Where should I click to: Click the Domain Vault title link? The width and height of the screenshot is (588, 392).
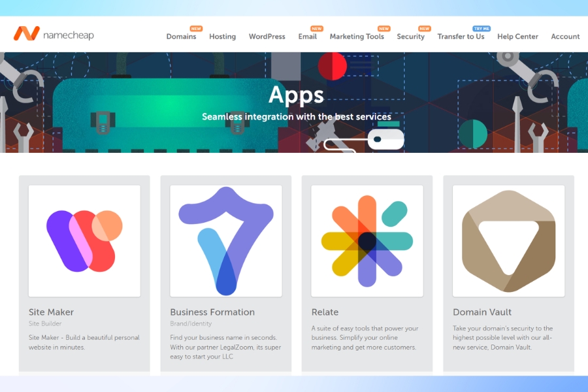click(x=482, y=312)
